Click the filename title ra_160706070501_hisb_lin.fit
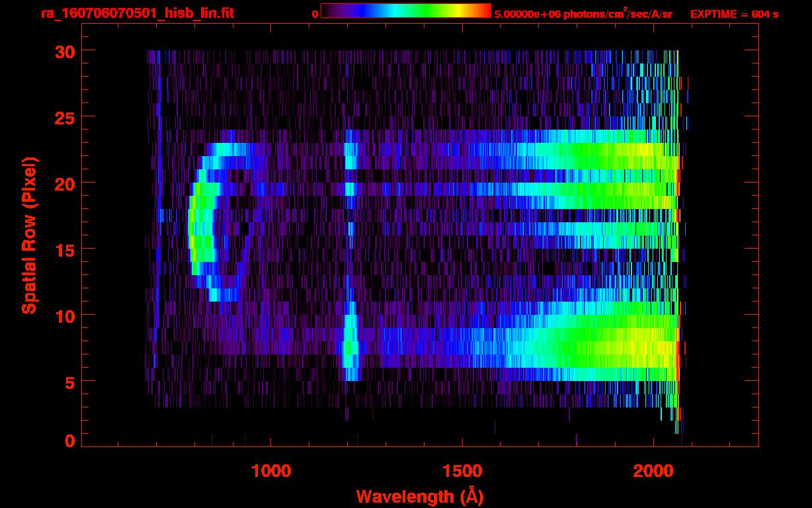812x508 pixels. (136, 13)
